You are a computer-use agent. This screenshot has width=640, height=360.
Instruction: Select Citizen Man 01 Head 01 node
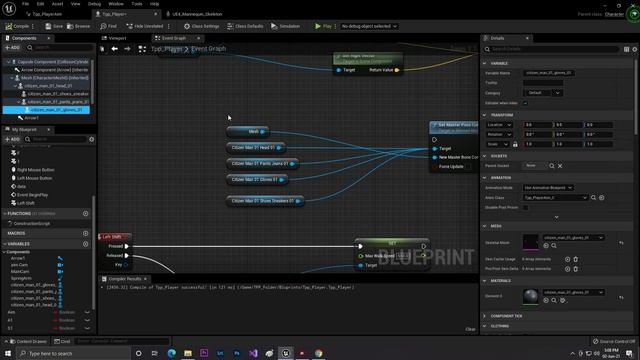(256, 147)
